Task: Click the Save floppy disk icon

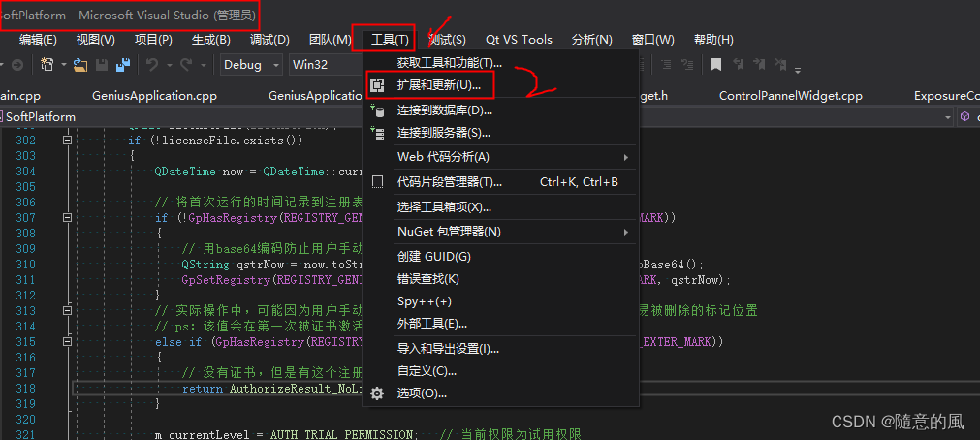Action: [x=102, y=64]
